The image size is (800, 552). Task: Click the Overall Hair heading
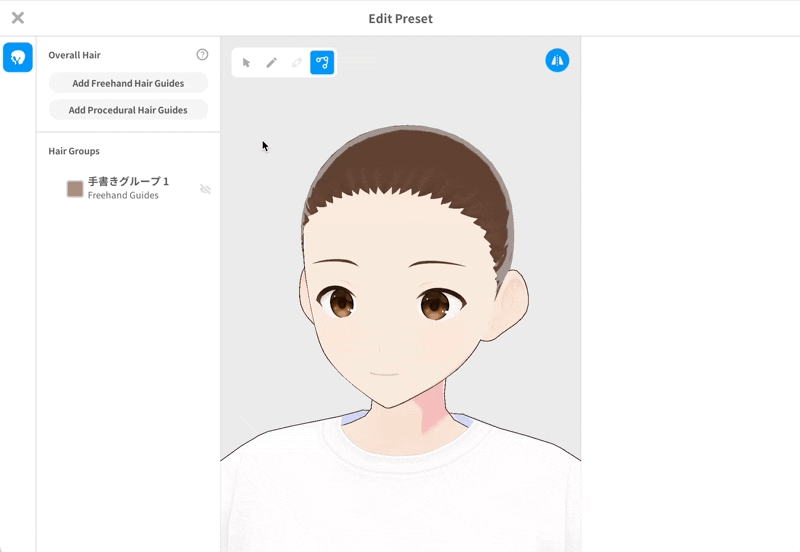74,55
